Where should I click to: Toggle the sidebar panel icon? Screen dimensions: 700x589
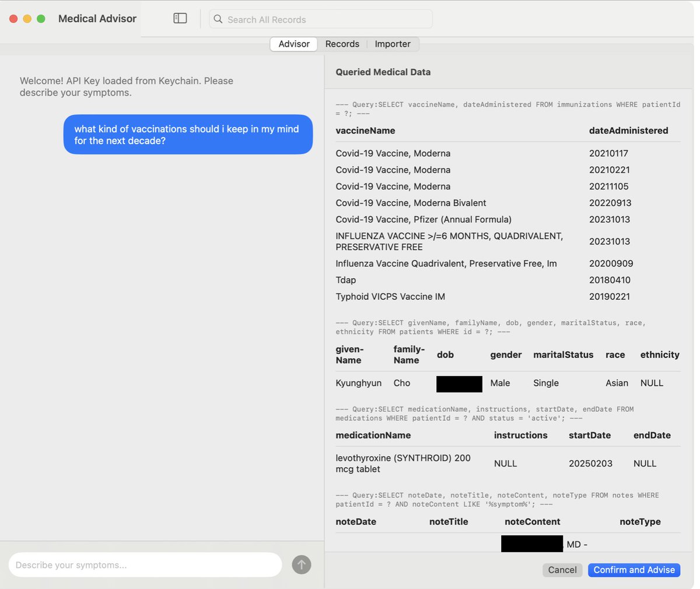click(x=180, y=19)
